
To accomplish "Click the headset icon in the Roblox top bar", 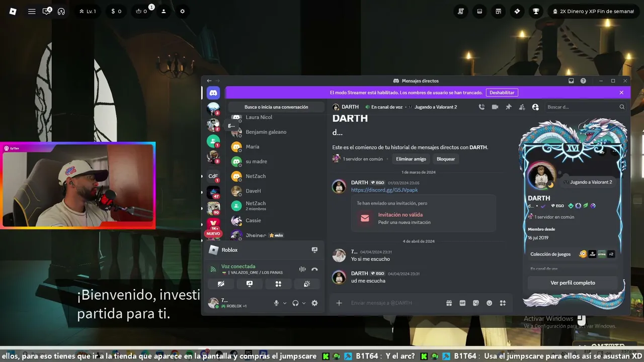I will tap(61, 11).
